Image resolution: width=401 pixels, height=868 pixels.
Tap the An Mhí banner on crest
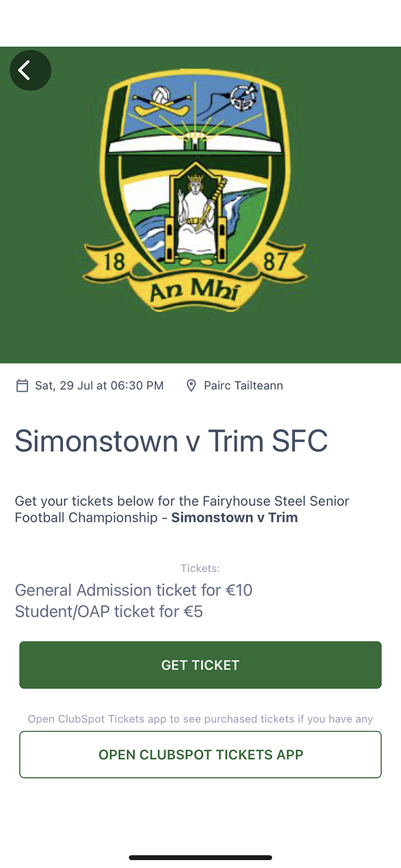(x=194, y=293)
